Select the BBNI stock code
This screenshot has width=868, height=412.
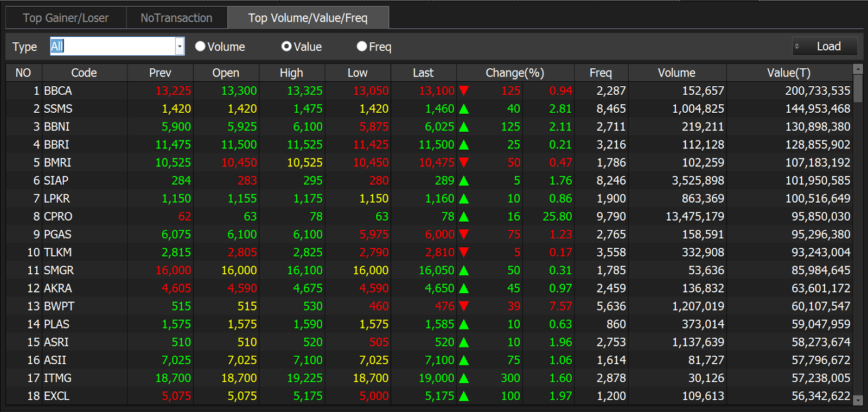57,126
